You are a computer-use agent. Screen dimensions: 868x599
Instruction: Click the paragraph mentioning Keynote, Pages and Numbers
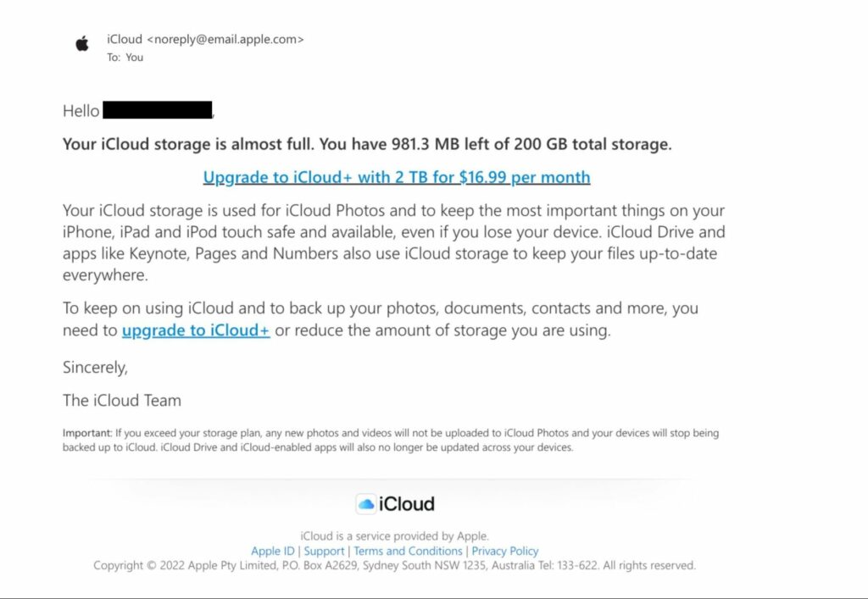[393, 242]
